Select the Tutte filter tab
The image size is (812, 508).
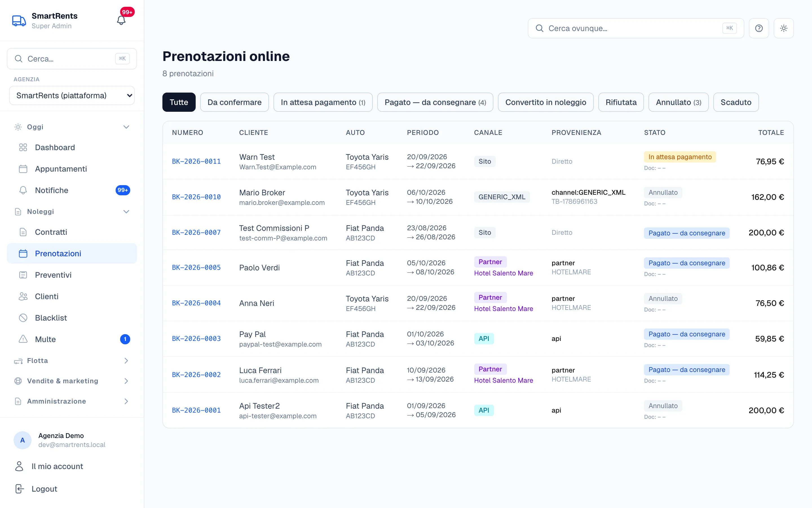(179, 102)
